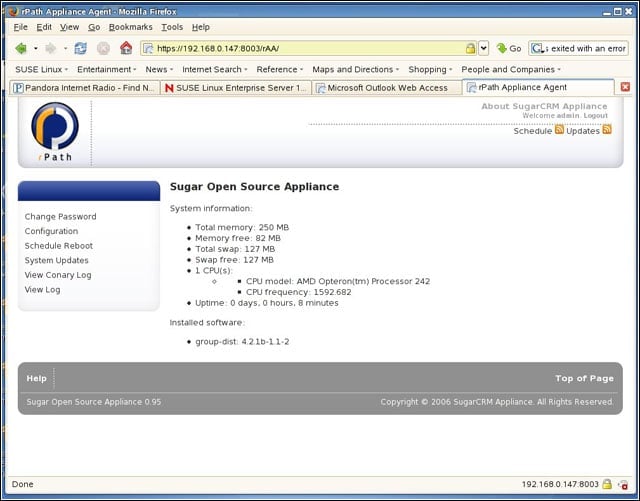Viewport: 640px width, 501px height.
Task: Open Reference bookmarks folder
Action: (280, 69)
